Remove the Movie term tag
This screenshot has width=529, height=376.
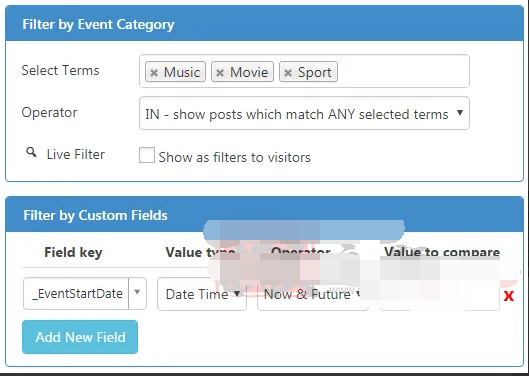220,73
